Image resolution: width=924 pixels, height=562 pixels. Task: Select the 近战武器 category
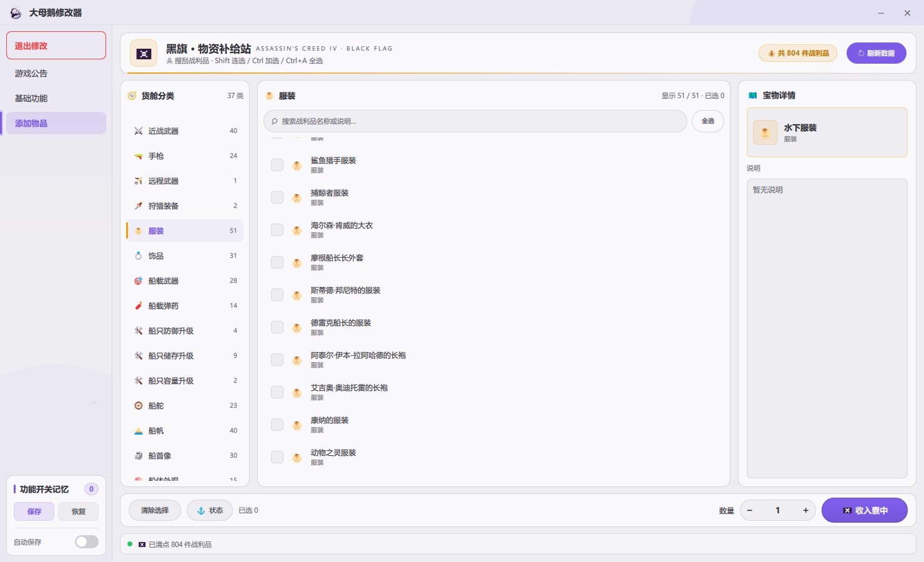click(185, 131)
